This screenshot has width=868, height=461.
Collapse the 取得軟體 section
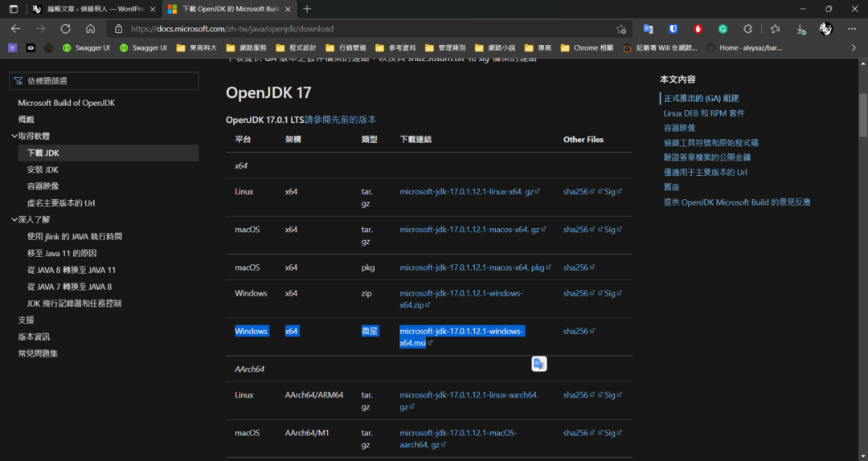(x=14, y=137)
